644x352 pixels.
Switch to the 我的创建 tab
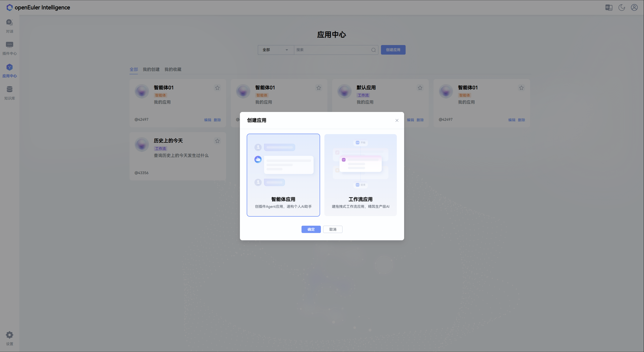tap(151, 69)
